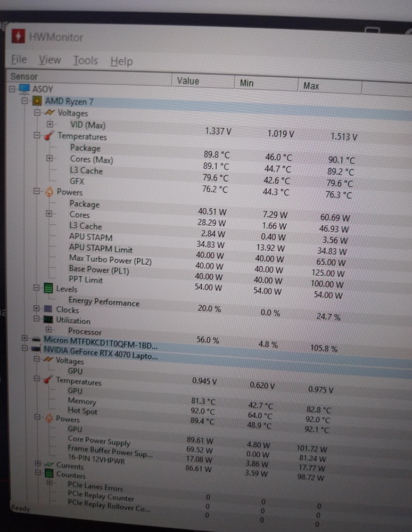Click the Utilization graph icon
The width and height of the screenshot is (412, 532).
coord(48,320)
